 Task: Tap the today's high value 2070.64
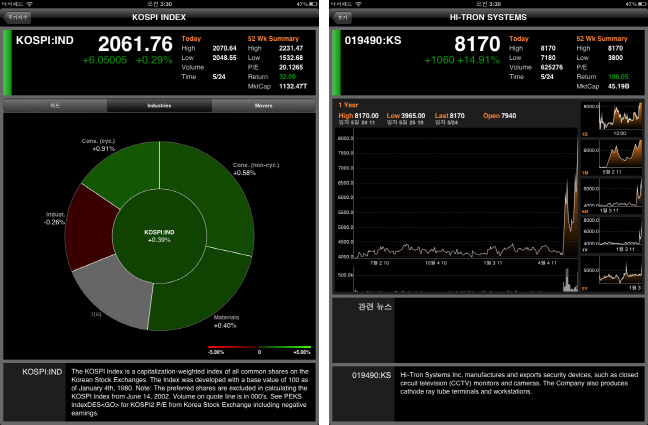224,48
